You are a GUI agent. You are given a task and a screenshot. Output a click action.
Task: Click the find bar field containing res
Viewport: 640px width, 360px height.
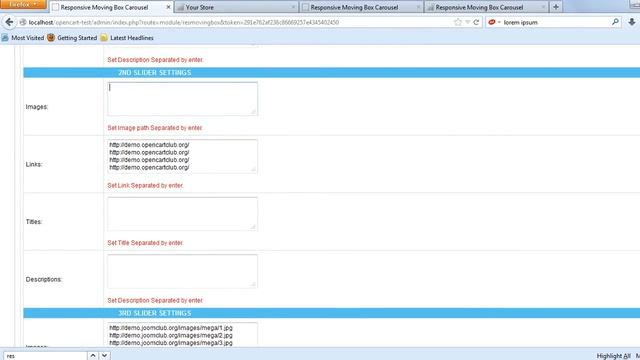pos(45,356)
